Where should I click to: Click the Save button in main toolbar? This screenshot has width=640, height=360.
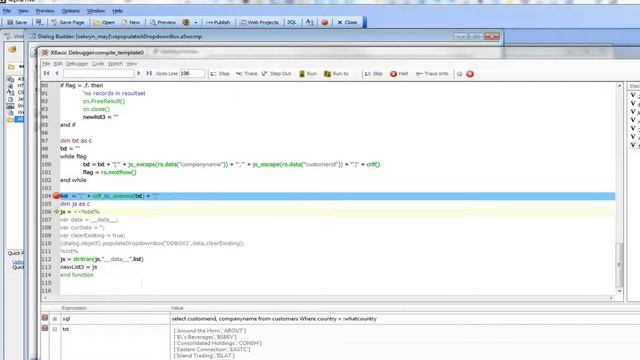17,22
